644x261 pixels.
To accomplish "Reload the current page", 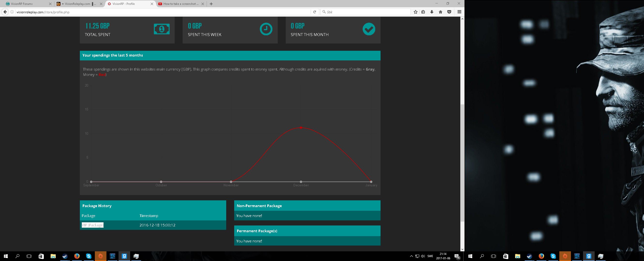I will (x=315, y=12).
